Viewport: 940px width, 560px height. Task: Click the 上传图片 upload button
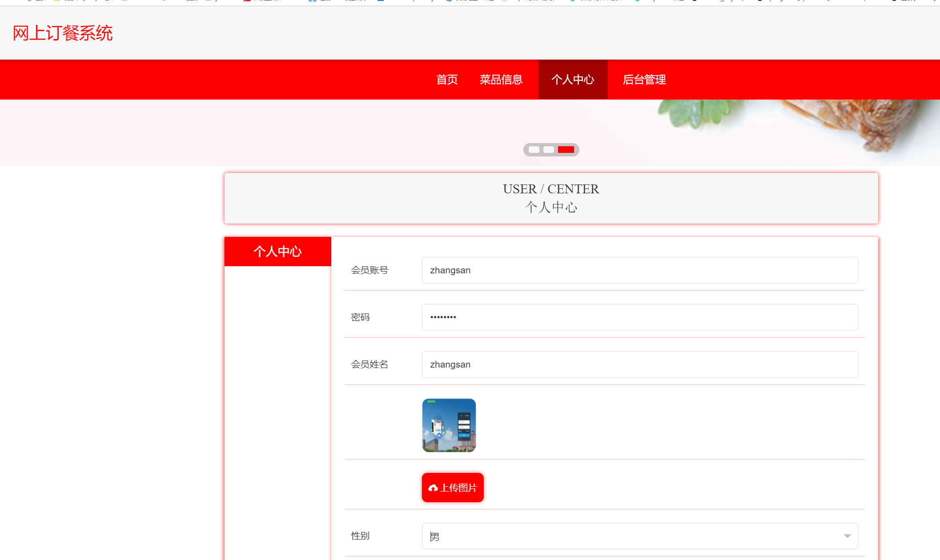pyautogui.click(x=452, y=487)
